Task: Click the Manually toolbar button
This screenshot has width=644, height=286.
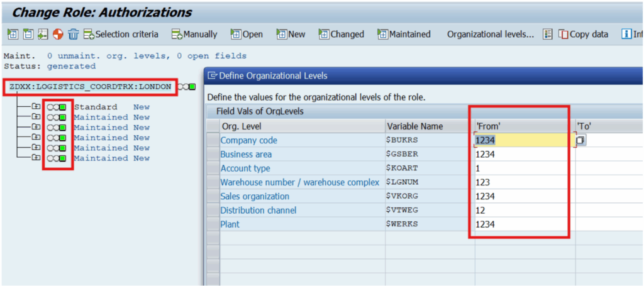Action: coord(194,35)
